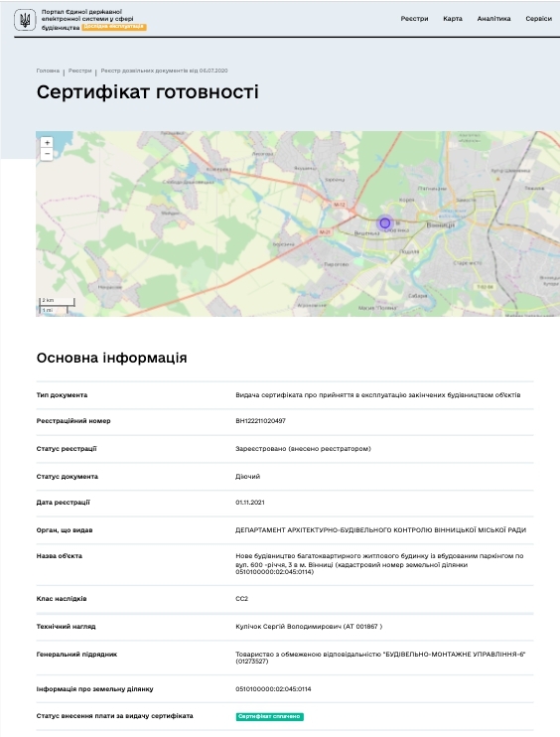Click the Статус реєстрації label
560x737 pixels.
click(67, 448)
